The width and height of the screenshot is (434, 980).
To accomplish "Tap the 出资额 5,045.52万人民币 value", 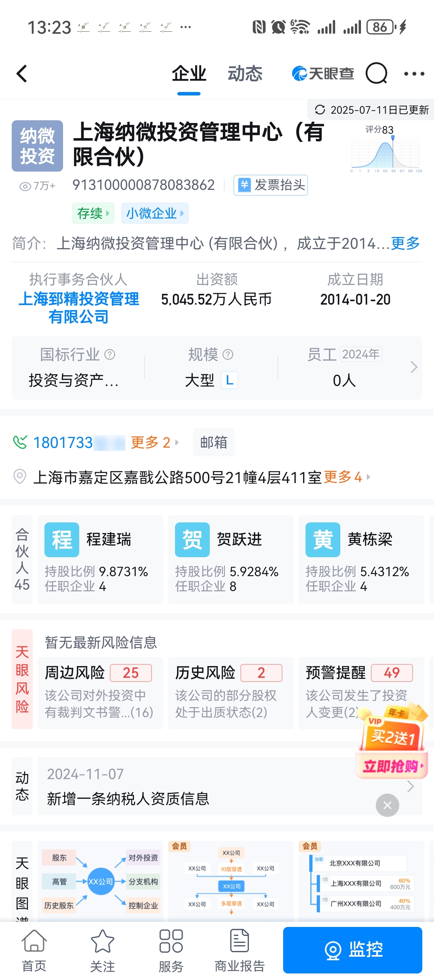I will tap(216, 299).
